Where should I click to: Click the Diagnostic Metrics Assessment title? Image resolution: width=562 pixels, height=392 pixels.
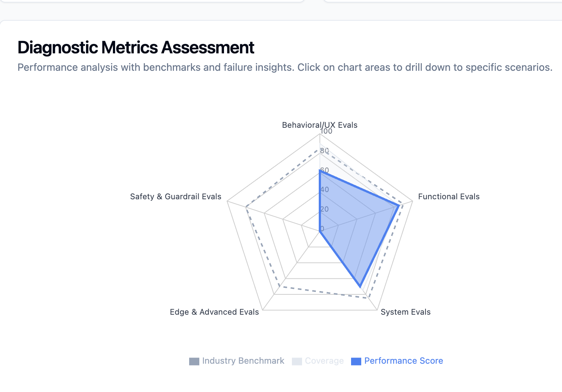click(135, 47)
